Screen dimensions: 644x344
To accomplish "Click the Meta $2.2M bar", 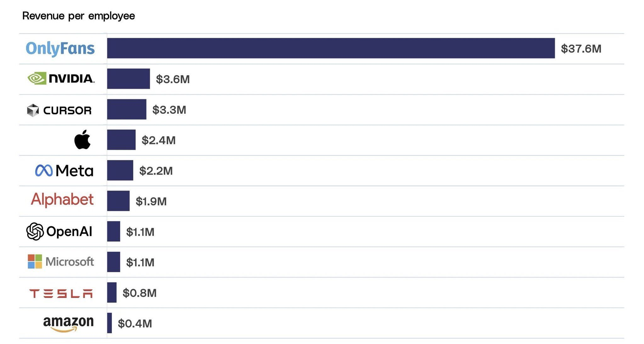I will click(120, 170).
